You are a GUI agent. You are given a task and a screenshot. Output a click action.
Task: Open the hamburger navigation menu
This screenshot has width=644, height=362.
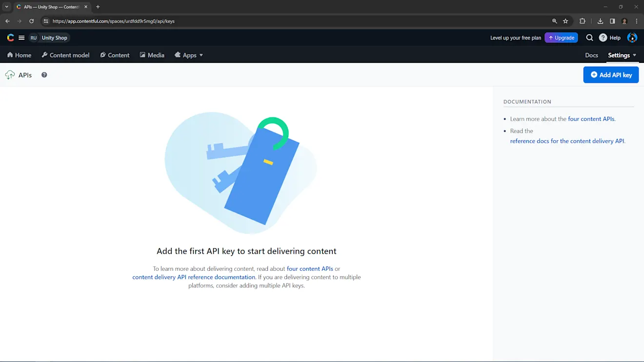tap(21, 38)
